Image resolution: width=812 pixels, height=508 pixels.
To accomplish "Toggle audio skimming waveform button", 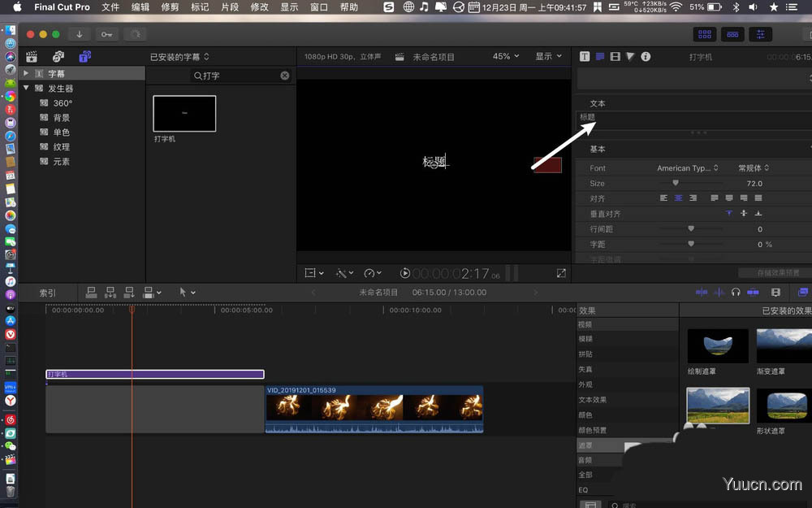I will [x=719, y=293].
